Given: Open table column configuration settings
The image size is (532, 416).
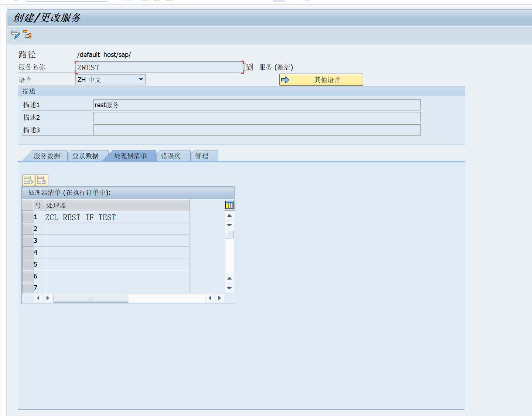Looking at the screenshot, I should click(x=229, y=204).
